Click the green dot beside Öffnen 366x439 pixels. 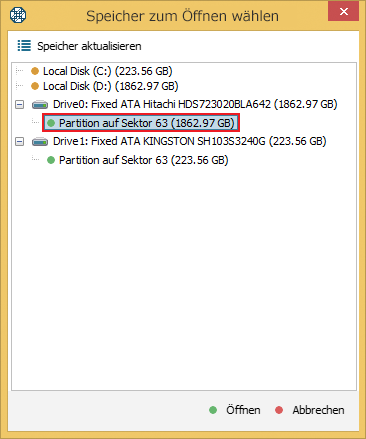tap(213, 410)
